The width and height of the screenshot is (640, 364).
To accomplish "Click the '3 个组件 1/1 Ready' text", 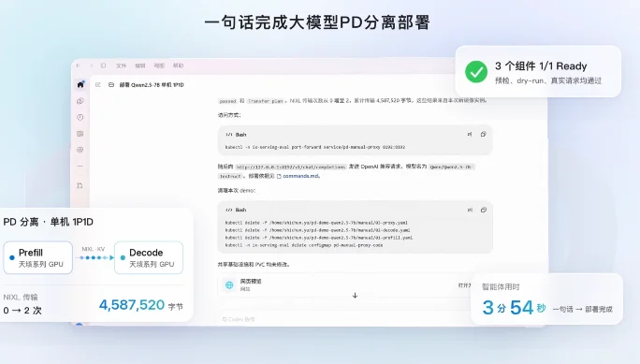I will click(541, 66).
